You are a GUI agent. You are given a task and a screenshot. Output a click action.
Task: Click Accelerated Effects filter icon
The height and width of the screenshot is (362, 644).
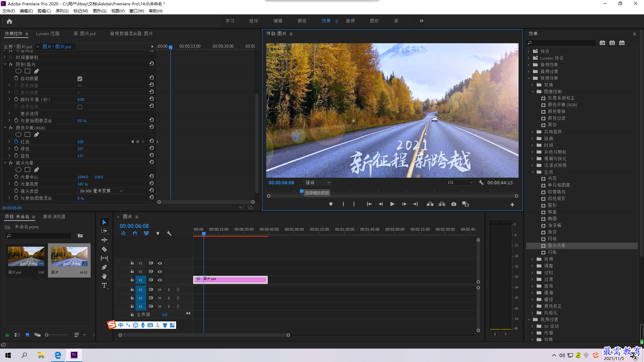pyautogui.click(x=602, y=43)
